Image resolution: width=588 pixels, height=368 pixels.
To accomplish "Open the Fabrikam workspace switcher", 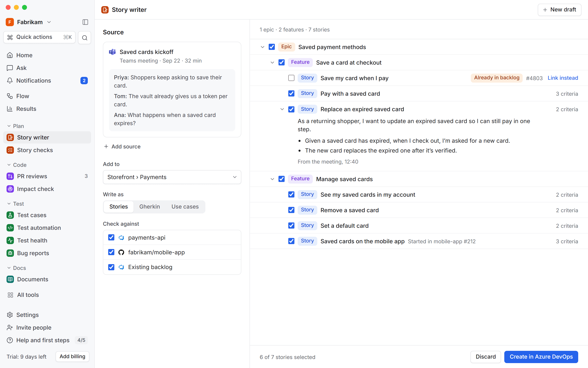I will pyautogui.click(x=29, y=22).
